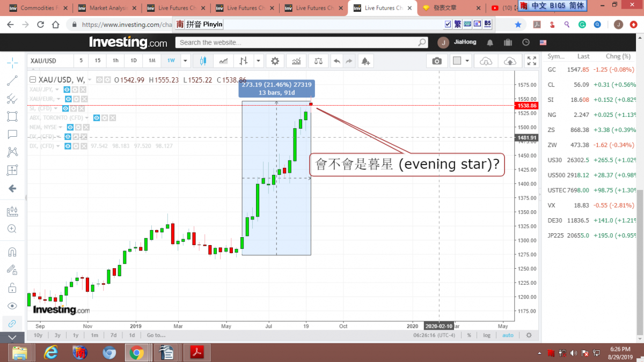This screenshot has height=362, width=644.
Task: Open the Go to... date dialog
Action: 156,335
